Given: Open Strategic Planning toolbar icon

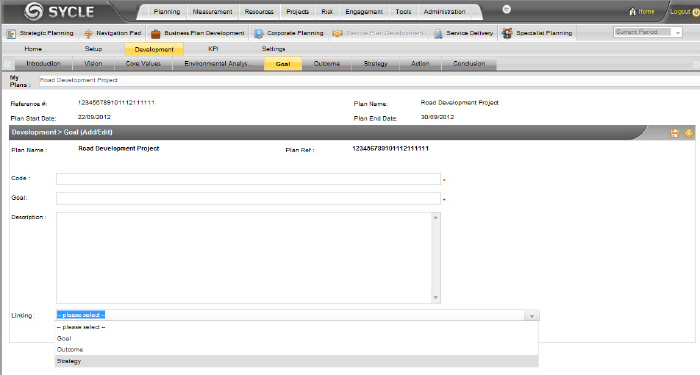Looking at the screenshot, I should pyautogui.click(x=11, y=33).
